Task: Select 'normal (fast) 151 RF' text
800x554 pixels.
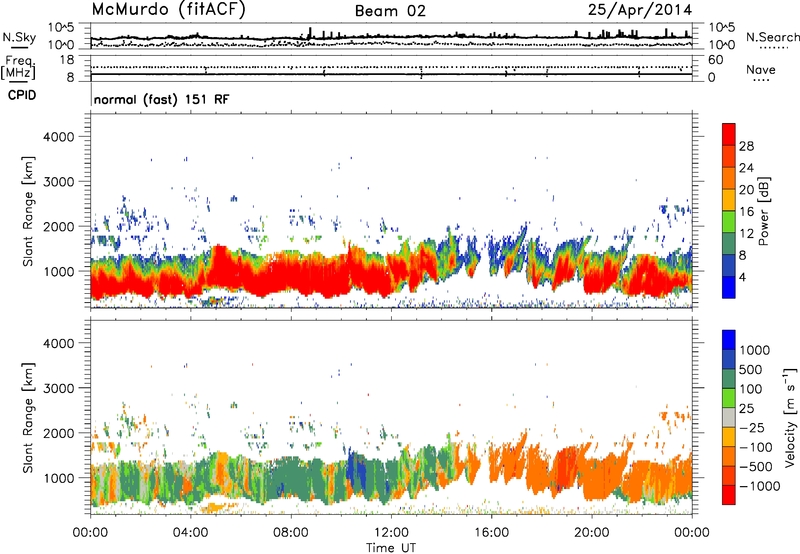Action: [x=162, y=99]
